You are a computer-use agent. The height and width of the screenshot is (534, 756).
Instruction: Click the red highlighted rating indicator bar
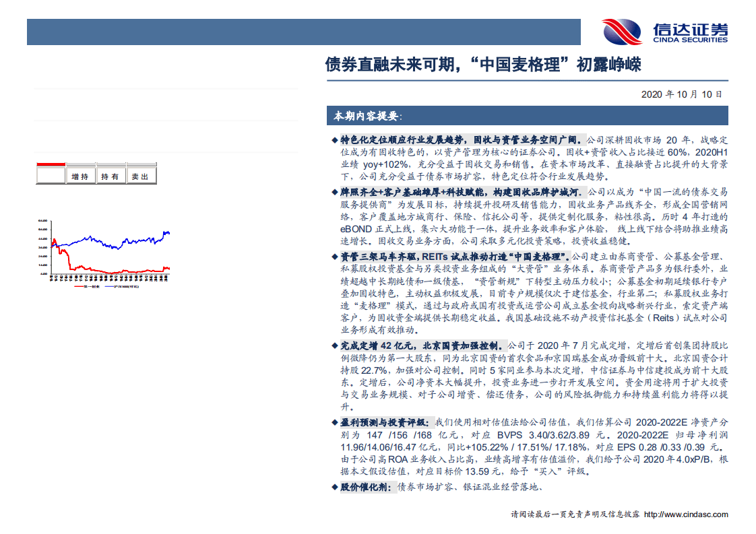(x=51, y=164)
